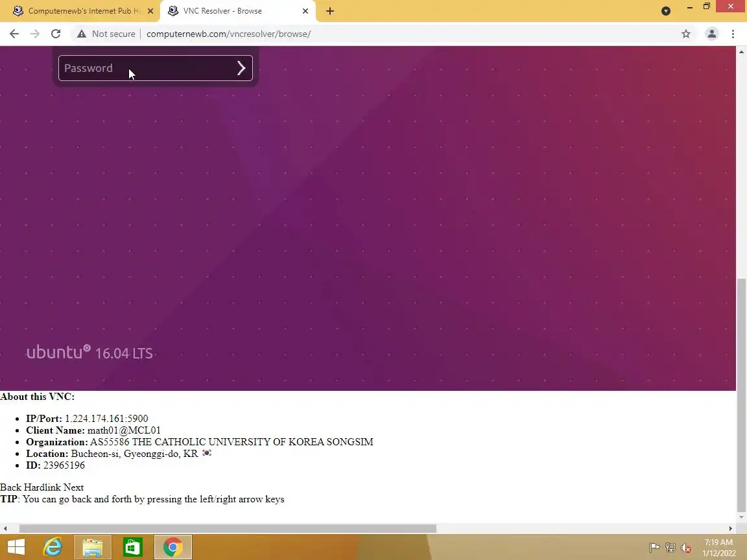This screenshot has width=747, height=560.
Task: Open Chrome's three-dot menu
Action: tap(733, 34)
